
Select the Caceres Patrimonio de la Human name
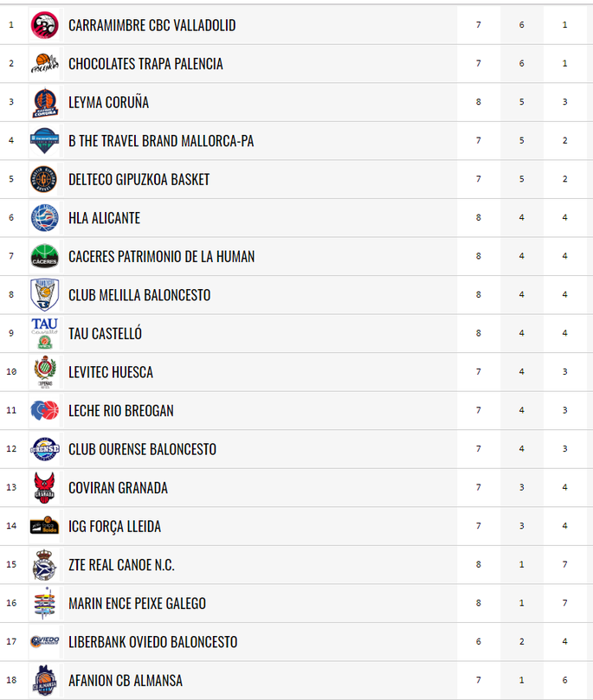162,257
